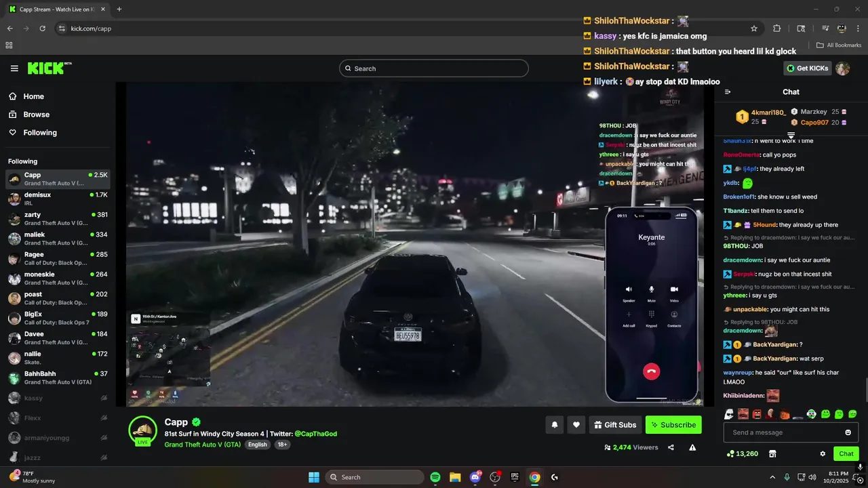Viewport: 868px width, 488px height.
Task: Focus the Kick search box
Action: tap(434, 68)
